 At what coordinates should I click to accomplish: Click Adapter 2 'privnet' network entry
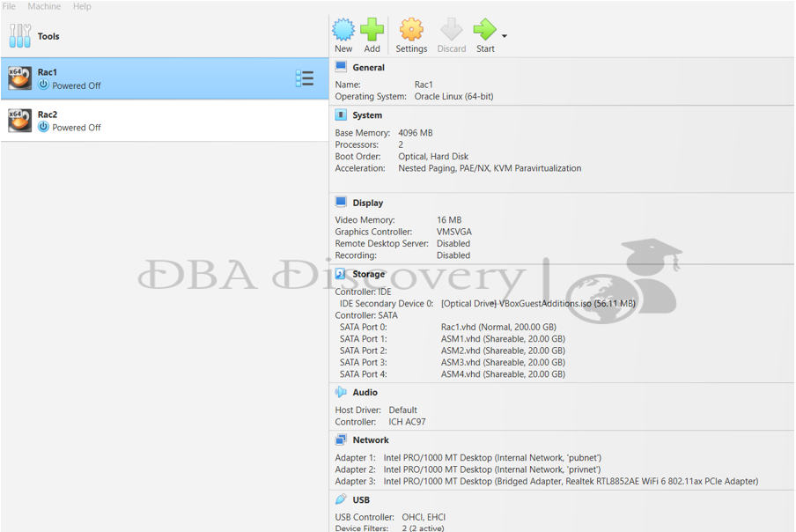492,469
